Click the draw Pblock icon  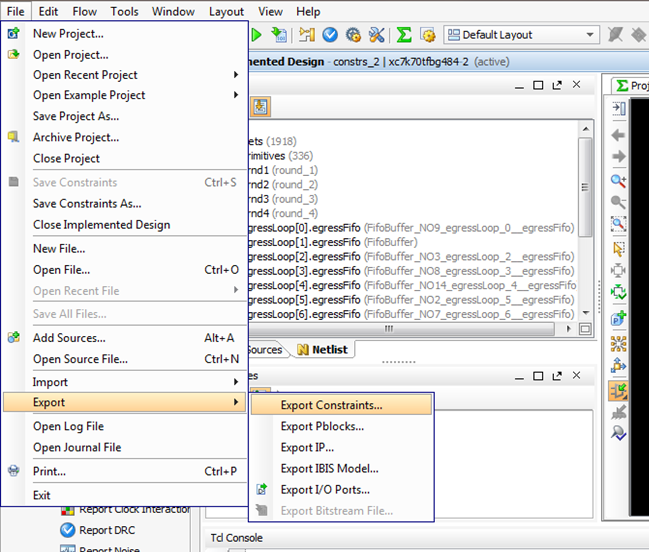(x=619, y=318)
